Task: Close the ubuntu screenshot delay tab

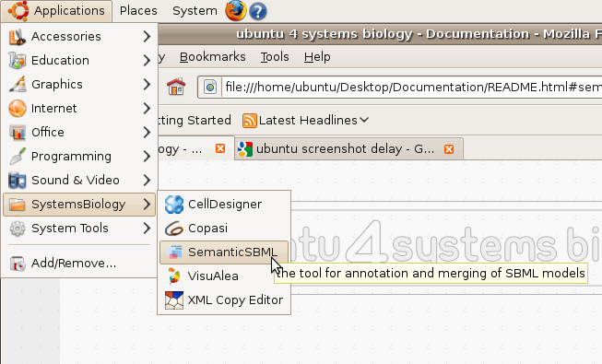Action: pyautogui.click(x=449, y=149)
